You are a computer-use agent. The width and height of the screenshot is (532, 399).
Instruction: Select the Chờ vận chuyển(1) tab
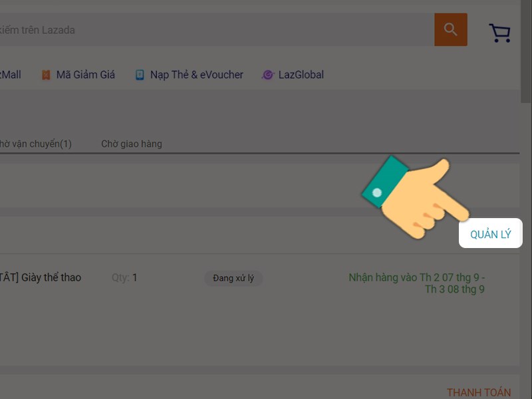(36, 144)
